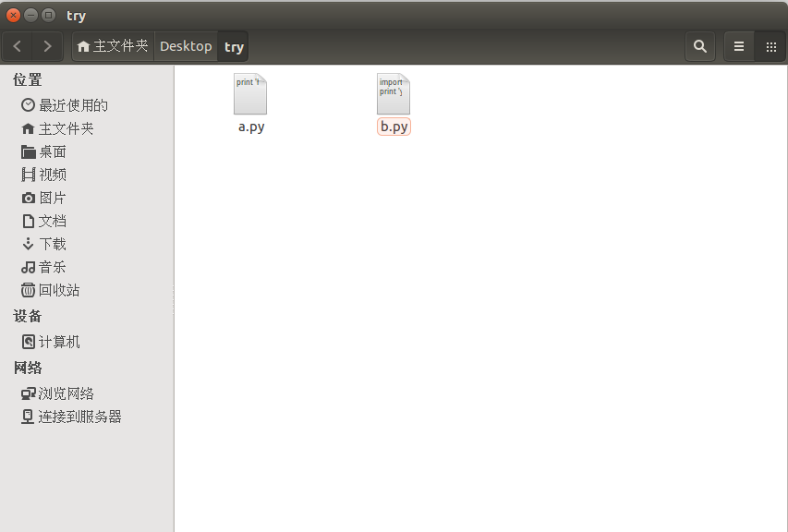
Task: Switch to icon grid view
Action: (770, 47)
